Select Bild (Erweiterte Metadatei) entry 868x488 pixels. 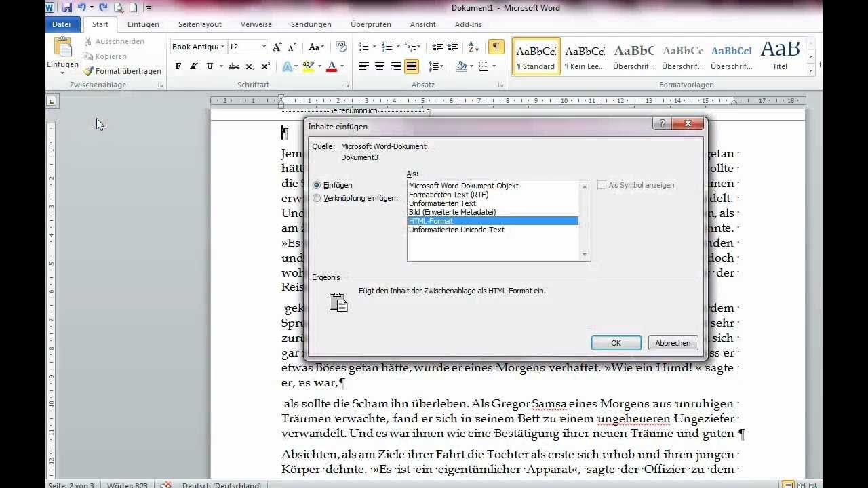[x=493, y=212]
